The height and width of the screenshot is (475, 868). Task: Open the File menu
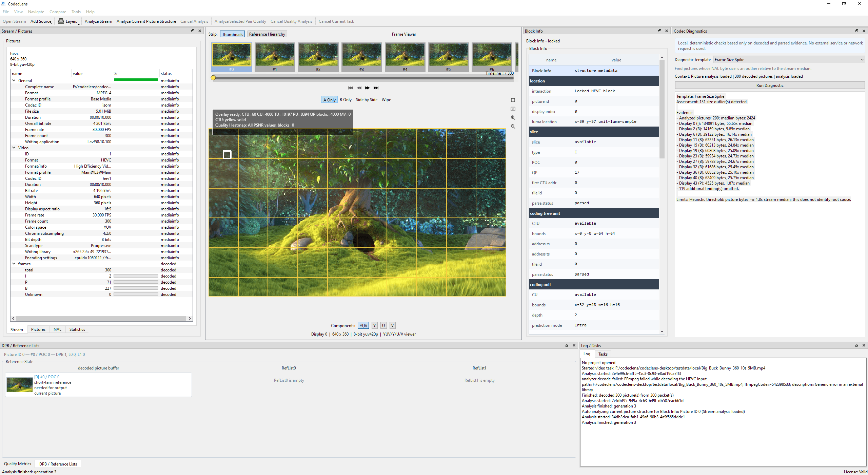click(6, 12)
